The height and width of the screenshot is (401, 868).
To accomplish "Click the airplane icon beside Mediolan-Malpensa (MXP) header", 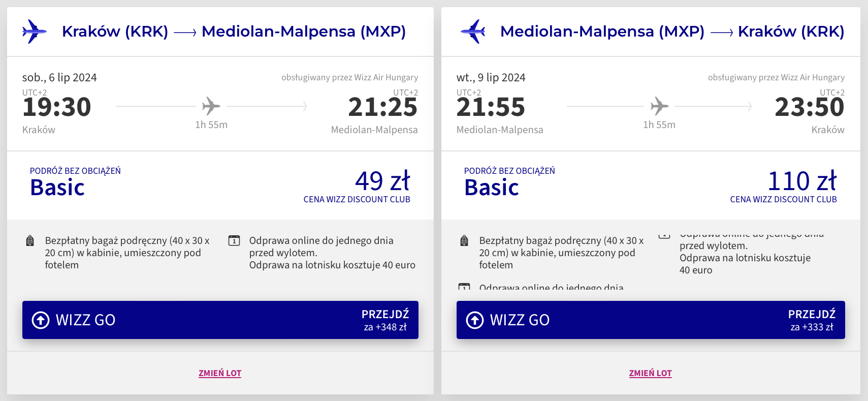I will (473, 32).
